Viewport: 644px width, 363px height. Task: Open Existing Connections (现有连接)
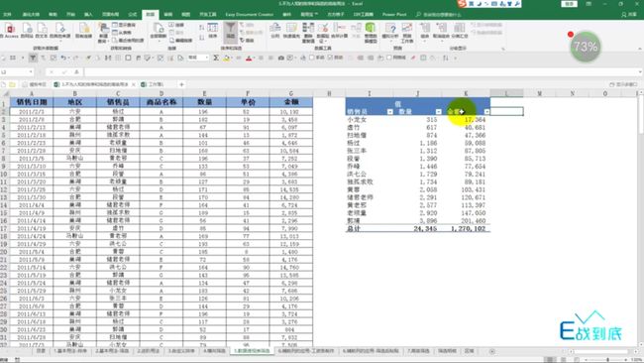pyautogui.click(x=84, y=31)
